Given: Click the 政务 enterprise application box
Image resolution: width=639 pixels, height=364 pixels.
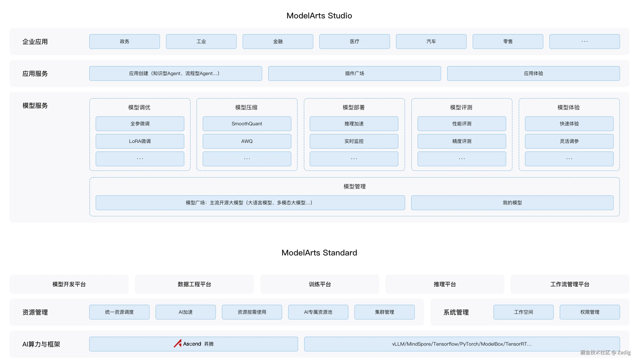Looking at the screenshot, I should pos(124,42).
